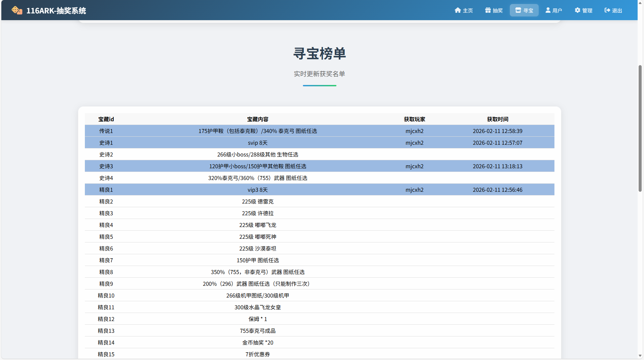Click the page vertical scrollbar thumb
The height and width of the screenshot is (360, 644).
tap(640, 128)
